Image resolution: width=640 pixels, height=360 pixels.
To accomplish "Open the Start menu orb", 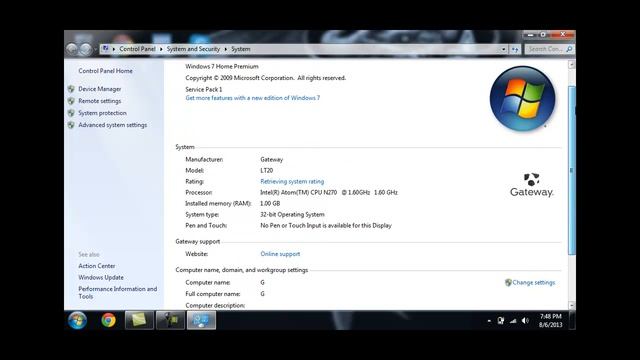I will point(77,320).
